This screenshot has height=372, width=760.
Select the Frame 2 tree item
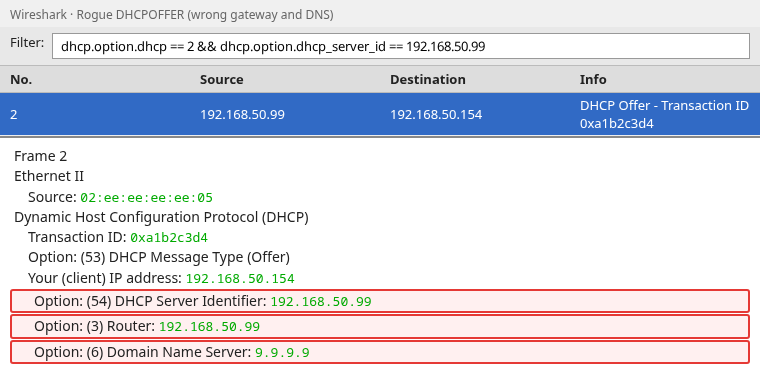click(41, 156)
